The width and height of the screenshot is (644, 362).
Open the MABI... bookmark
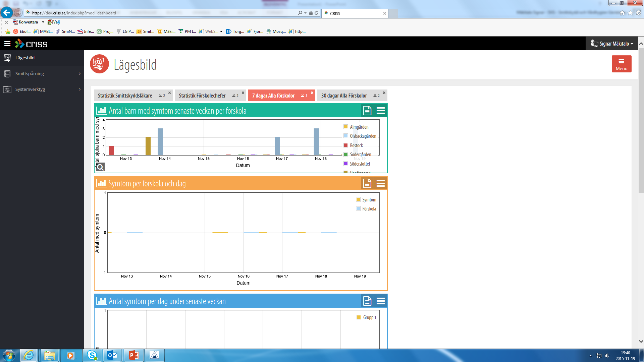pyautogui.click(x=43, y=32)
